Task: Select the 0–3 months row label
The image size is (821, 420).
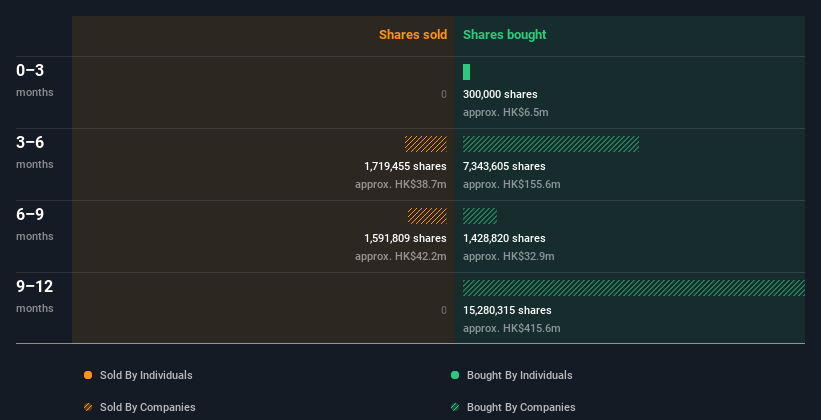Action: pos(35,80)
